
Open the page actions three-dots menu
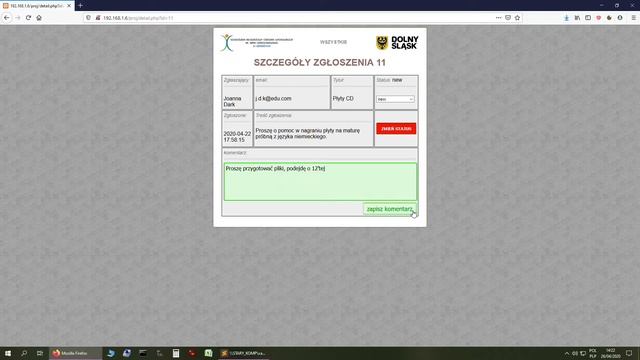(498, 18)
